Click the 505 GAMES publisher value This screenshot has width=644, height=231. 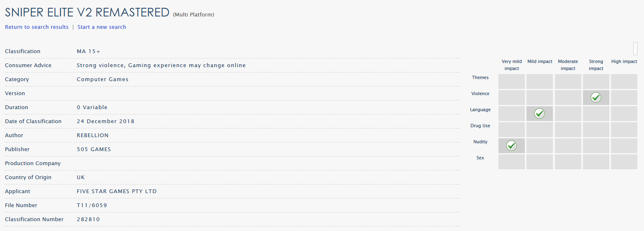click(94, 149)
